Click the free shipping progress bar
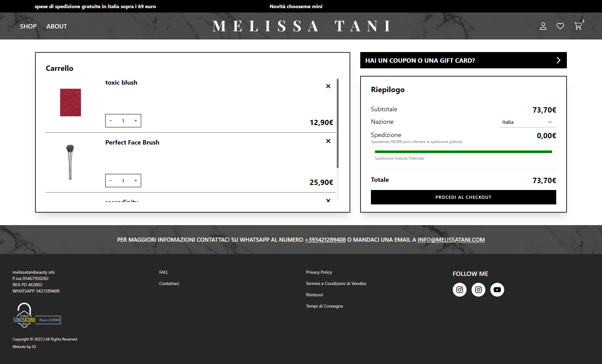 [463, 152]
